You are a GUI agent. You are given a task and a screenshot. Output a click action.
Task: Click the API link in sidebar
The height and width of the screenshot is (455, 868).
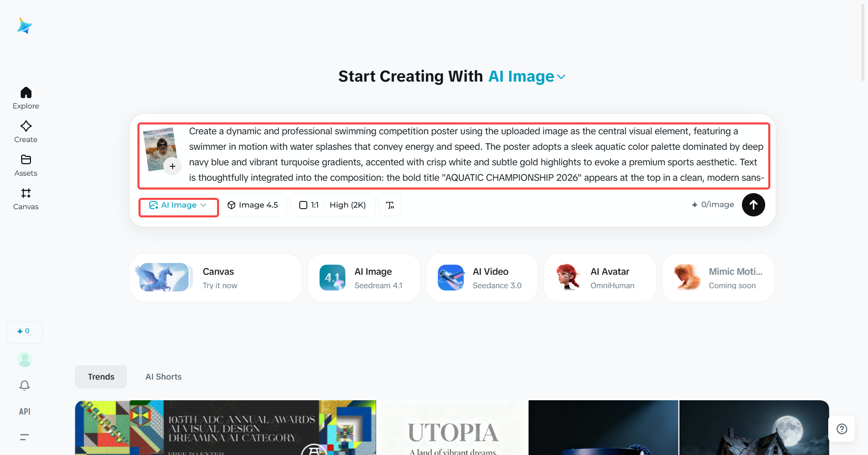(x=25, y=412)
